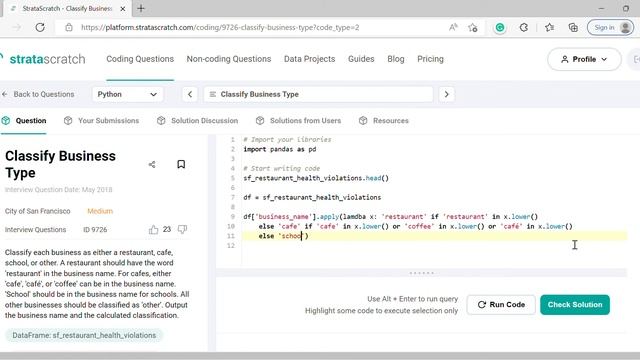Click the editor resize handle dots
Viewport: 640px width, 360px height.
(x=422, y=273)
